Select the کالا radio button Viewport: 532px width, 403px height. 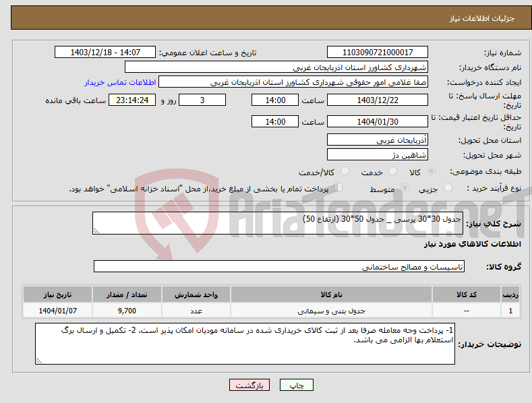tap(432, 171)
